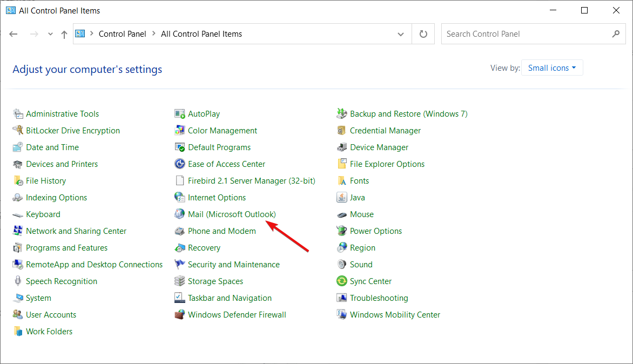
Task: Open the Work Folders link
Action: point(49,331)
